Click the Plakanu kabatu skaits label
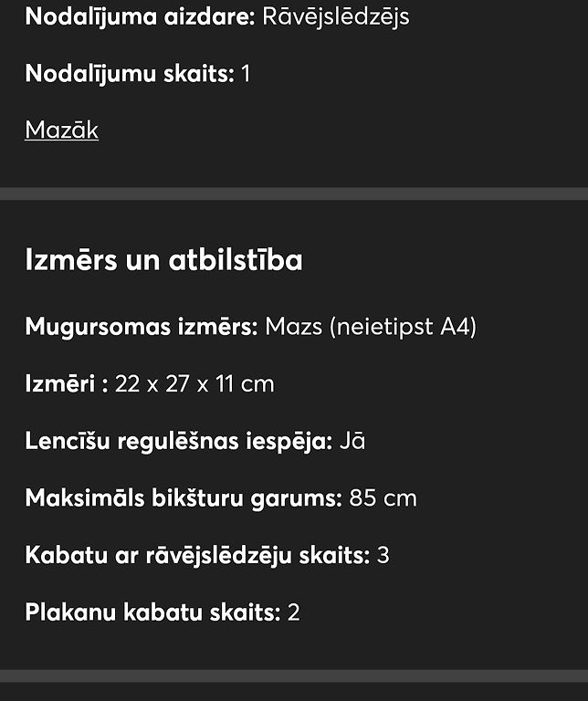Image resolution: width=588 pixels, height=701 pixels. pos(152,612)
